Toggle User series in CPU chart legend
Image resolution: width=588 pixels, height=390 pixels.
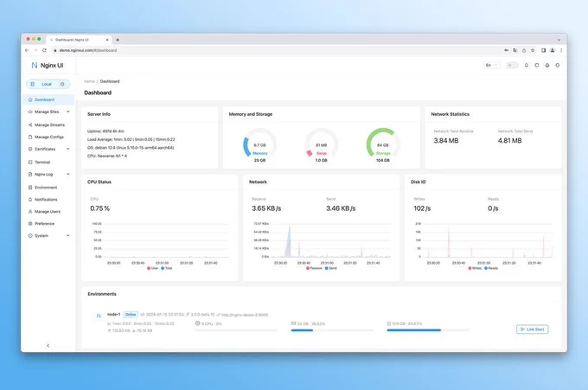[153, 268]
